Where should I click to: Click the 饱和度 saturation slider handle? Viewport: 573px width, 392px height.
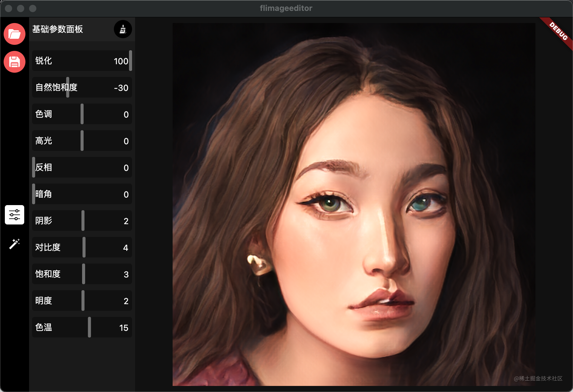pyautogui.click(x=84, y=274)
